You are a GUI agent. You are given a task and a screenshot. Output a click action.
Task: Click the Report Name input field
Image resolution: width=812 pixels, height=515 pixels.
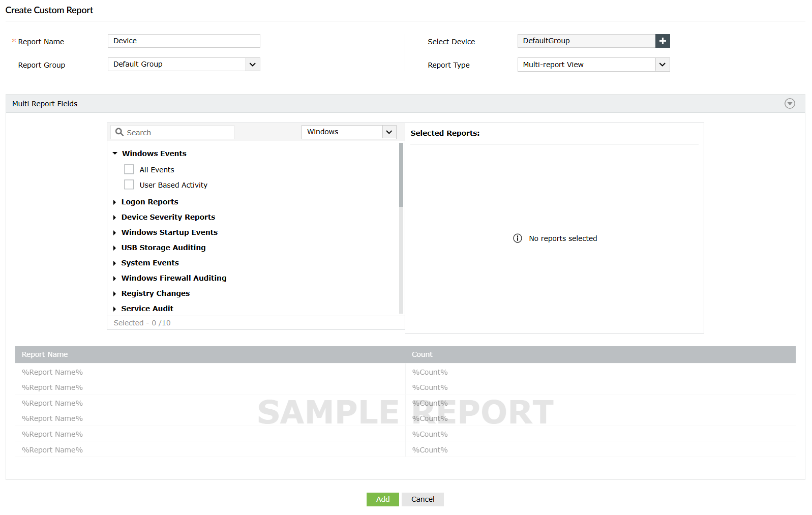pyautogui.click(x=184, y=41)
